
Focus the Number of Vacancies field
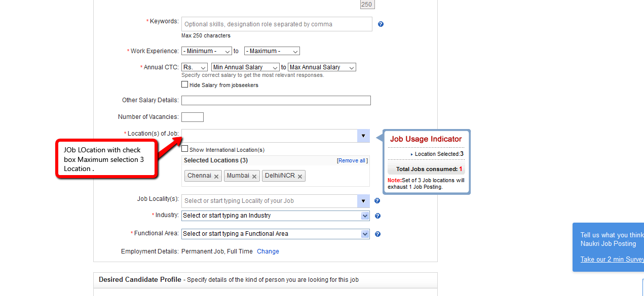192,117
